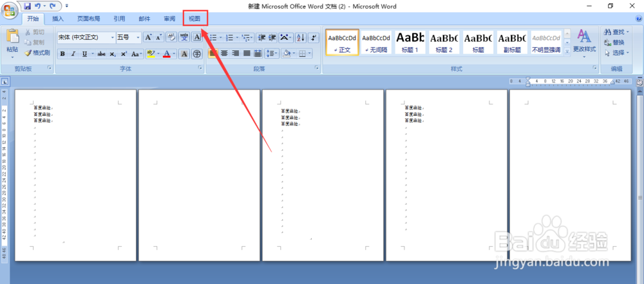Apply bulleted list

(x=213, y=38)
